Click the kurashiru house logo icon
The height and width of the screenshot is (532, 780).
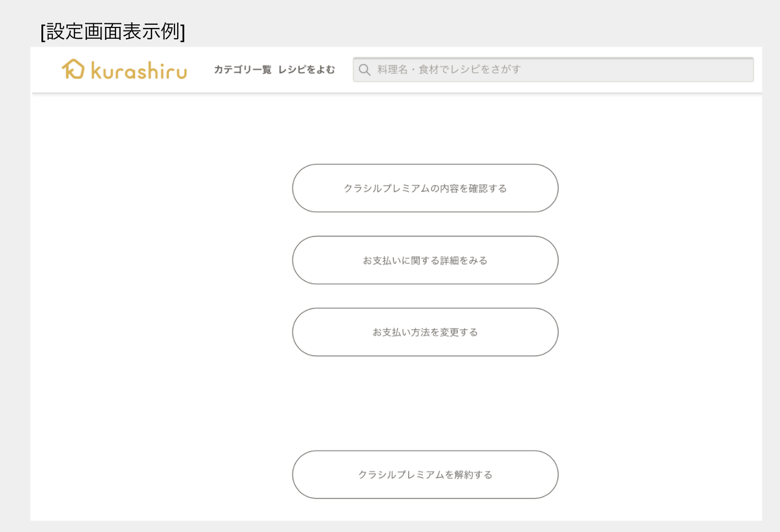(73, 69)
